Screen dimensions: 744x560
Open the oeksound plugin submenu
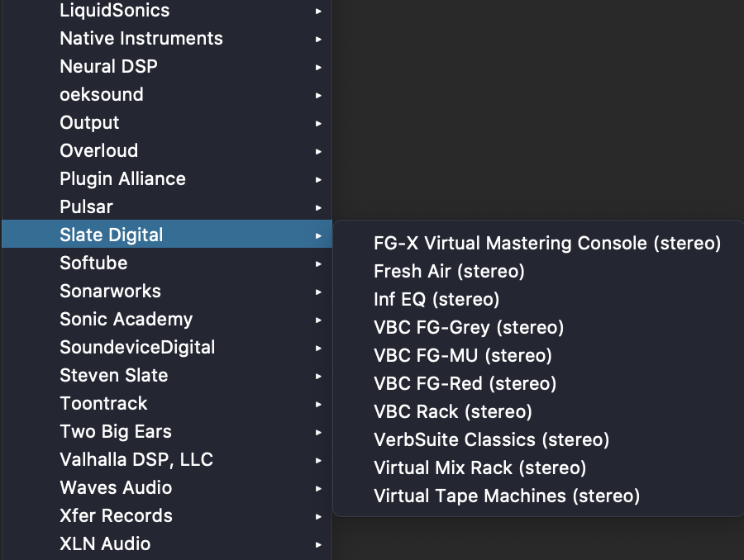(166, 94)
